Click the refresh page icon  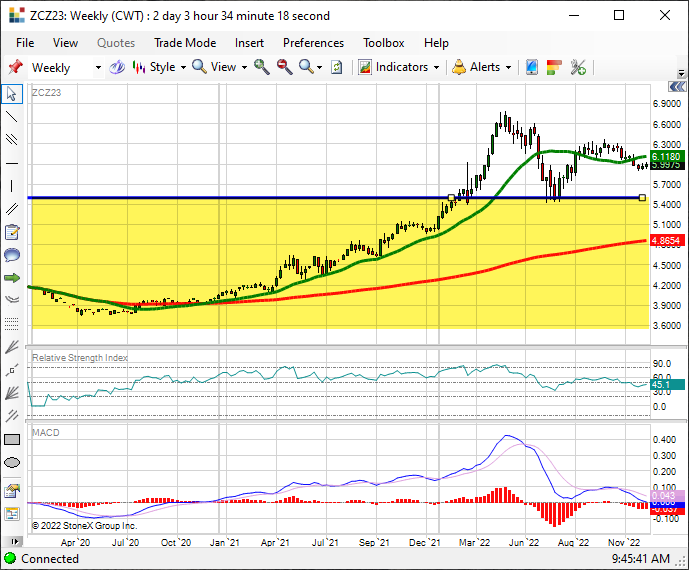pos(337,67)
